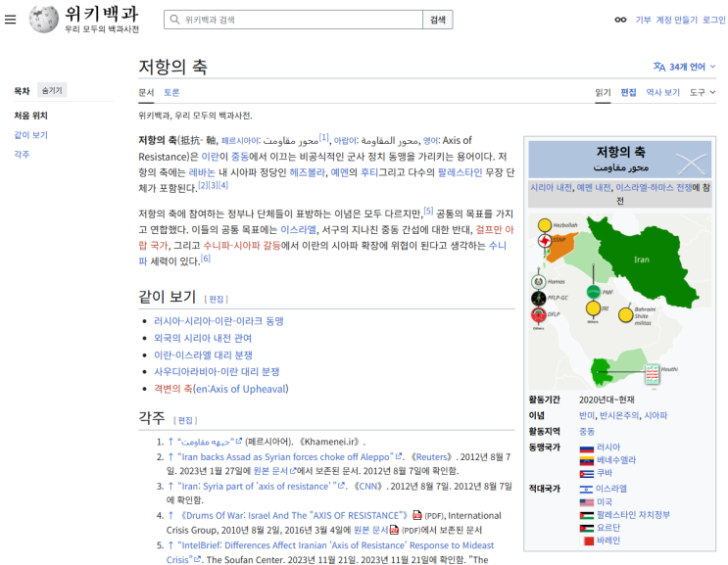Open the hamburger main menu
Screen dimensions: 728x565
pos(10,20)
